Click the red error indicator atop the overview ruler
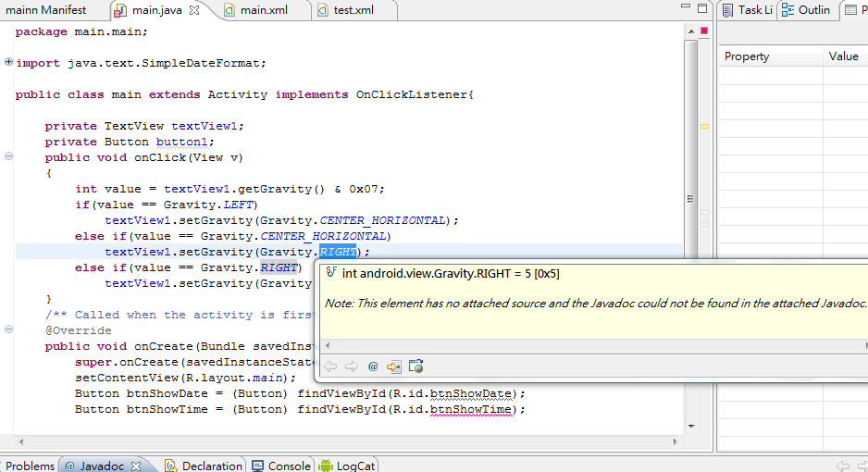Viewport: 868px width, 472px height. 704,31
